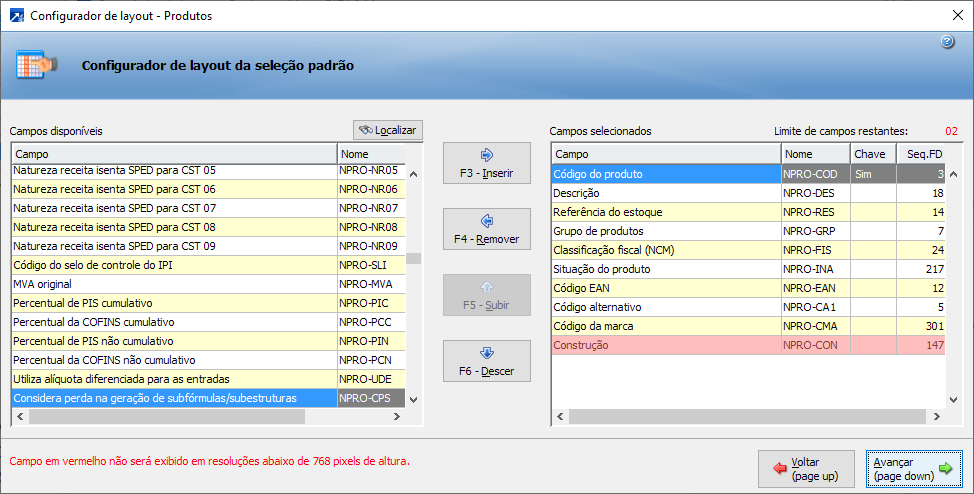Select 'Situação do produto' row
Screen dimensions: 974x494
tap(749, 269)
